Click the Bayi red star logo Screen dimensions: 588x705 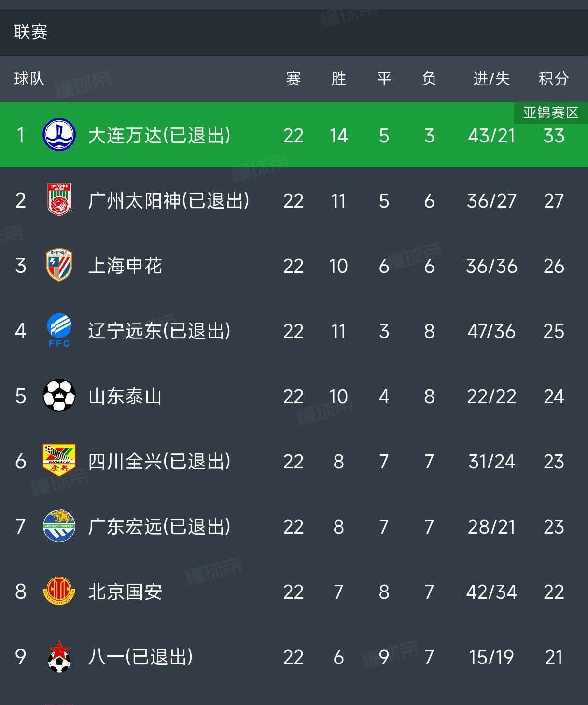[x=59, y=656]
